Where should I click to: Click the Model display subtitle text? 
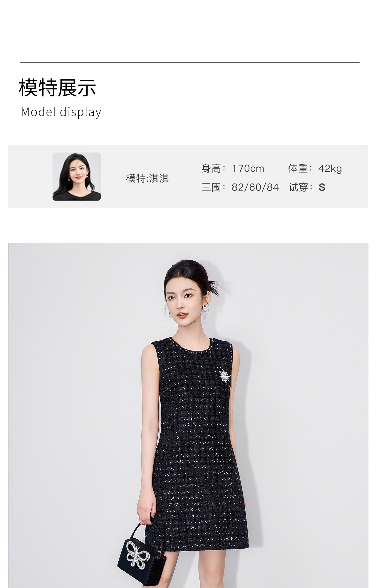tap(61, 112)
